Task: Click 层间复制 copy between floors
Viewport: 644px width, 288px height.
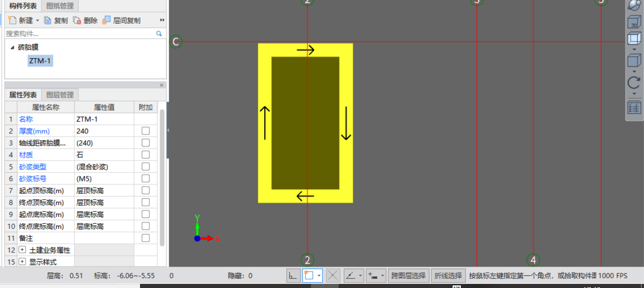Action: 121,20
